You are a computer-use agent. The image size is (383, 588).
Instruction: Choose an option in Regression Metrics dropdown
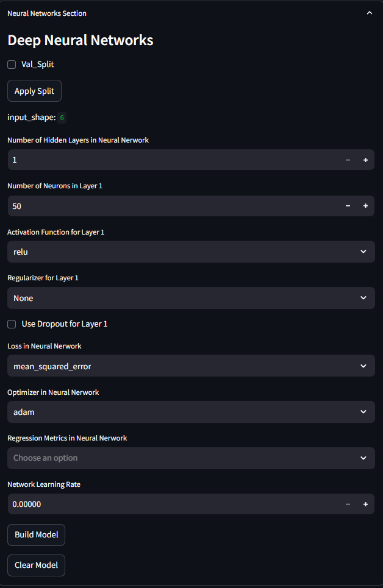tap(191, 458)
